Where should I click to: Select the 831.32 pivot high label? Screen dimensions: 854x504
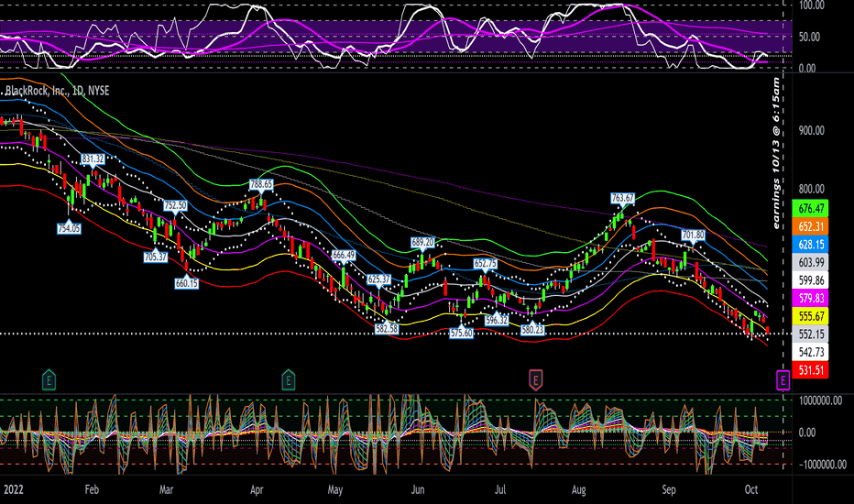click(93, 159)
